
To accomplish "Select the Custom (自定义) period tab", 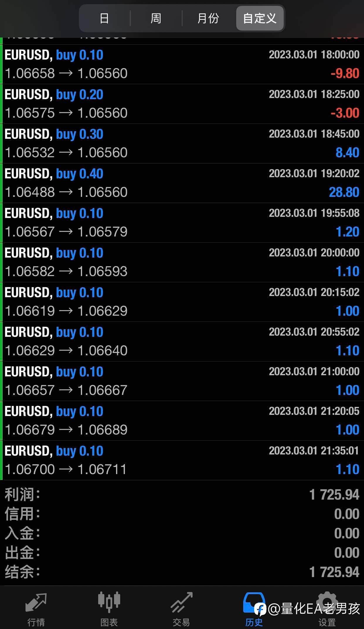I will coord(260,18).
